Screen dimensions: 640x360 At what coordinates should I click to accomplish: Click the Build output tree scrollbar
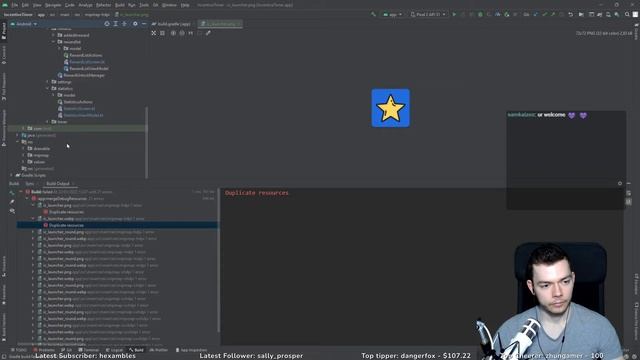click(218, 260)
